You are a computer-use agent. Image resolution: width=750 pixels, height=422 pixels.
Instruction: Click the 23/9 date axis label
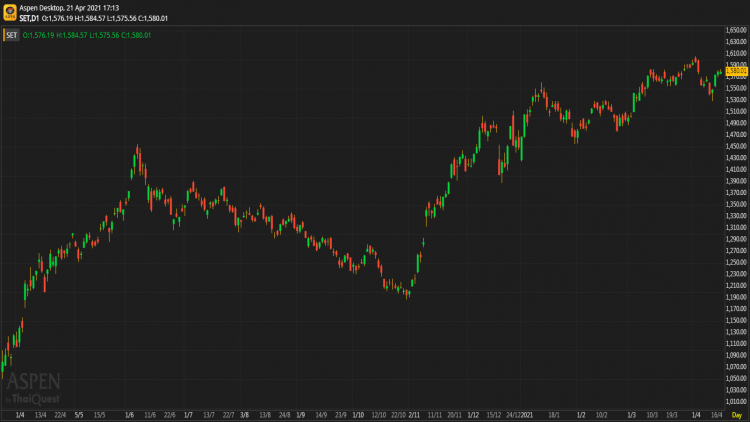[341, 415]
